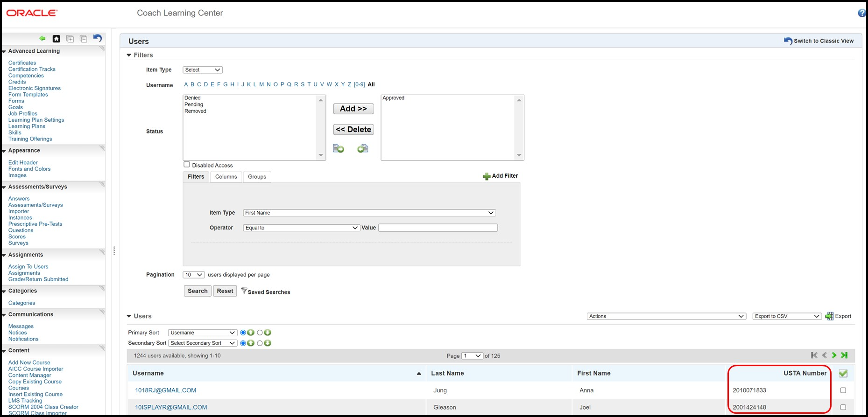
Task: Click the Add >> button
Action: 353,109
